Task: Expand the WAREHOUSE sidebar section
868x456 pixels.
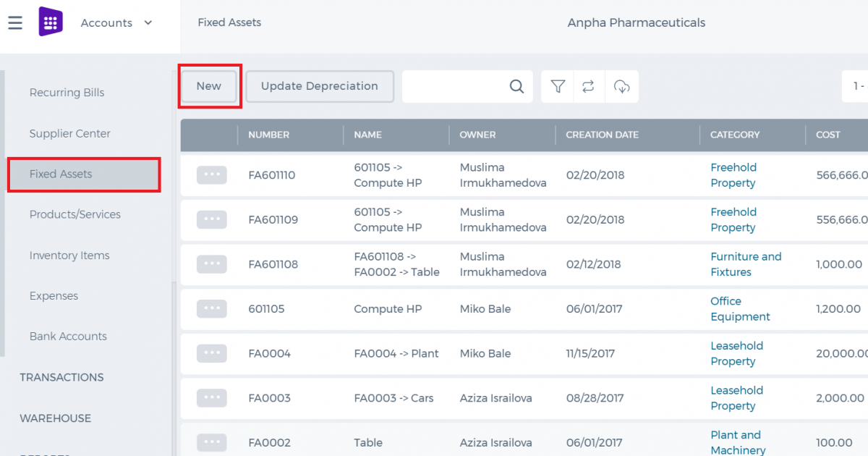Action: [x=55, y=418]
